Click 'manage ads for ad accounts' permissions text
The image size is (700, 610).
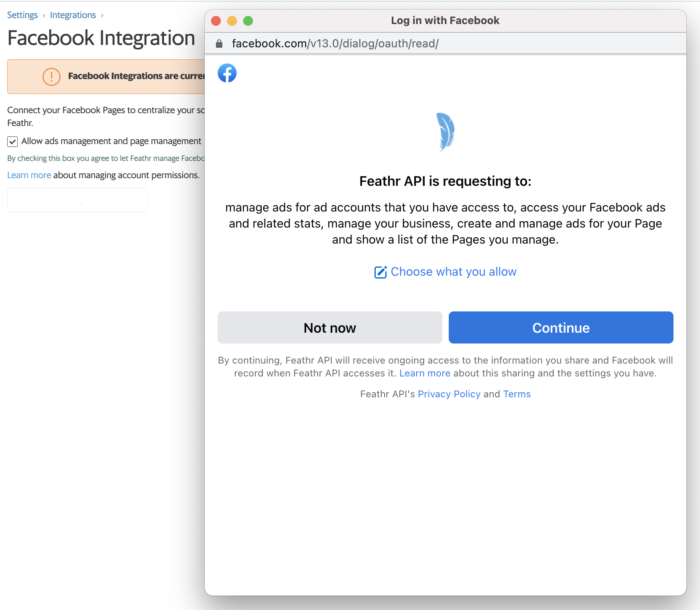point(446,224)
